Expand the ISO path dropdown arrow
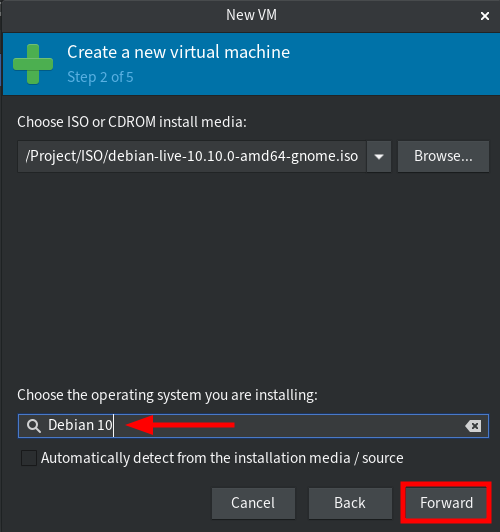500x532 pixels. pos(379,156)
